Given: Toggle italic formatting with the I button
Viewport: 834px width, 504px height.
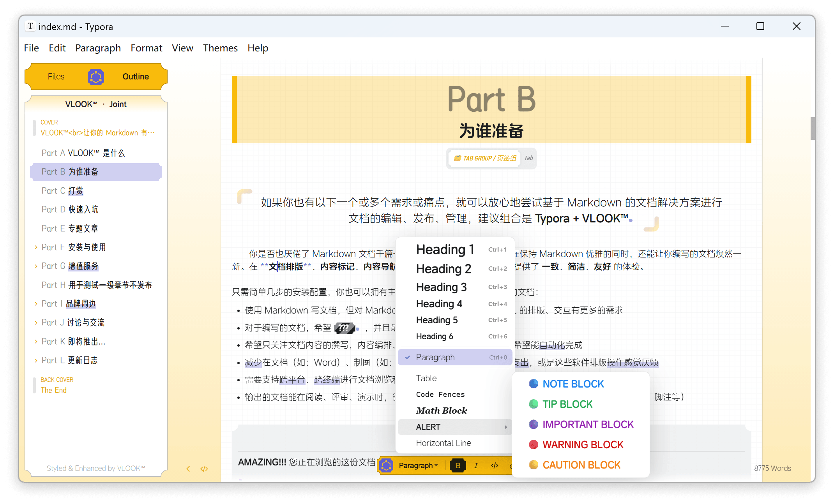Looking at the screenshot, I should click(x=476, y=465).
